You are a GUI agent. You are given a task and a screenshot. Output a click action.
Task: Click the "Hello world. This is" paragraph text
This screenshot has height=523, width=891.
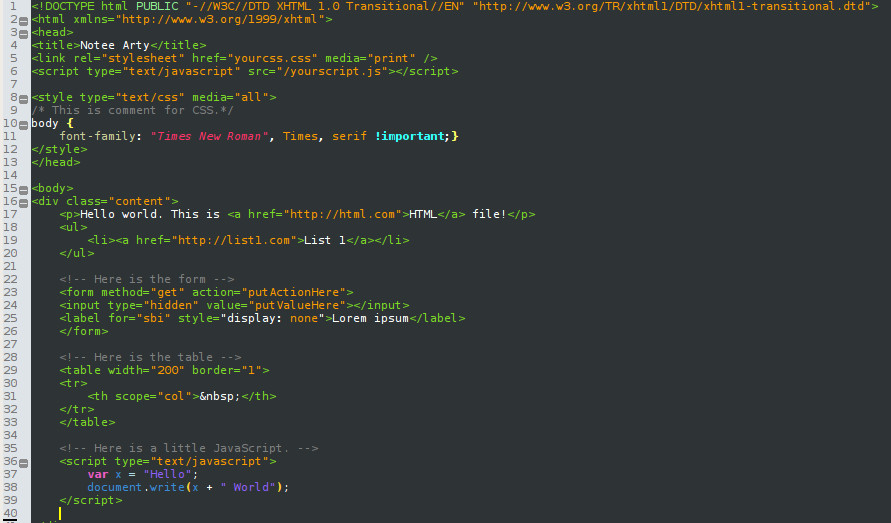pyautogui.click(x=150, y=214)
